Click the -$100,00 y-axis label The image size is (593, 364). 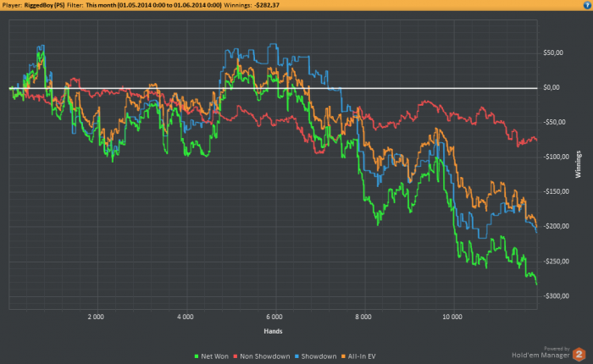tap(556, 157)
